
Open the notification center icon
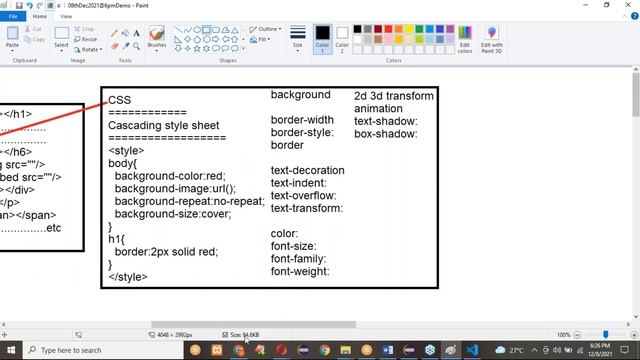pyautogui.click(x=625, y=350)
